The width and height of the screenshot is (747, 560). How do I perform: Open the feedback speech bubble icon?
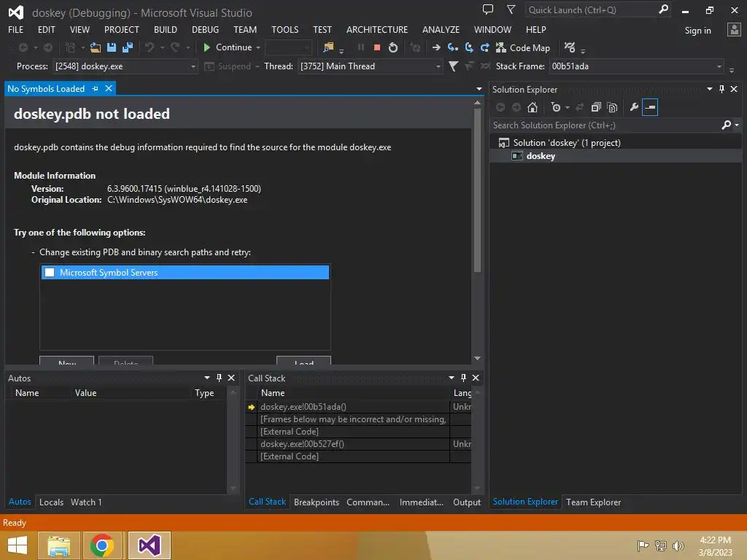click(488, 9)
